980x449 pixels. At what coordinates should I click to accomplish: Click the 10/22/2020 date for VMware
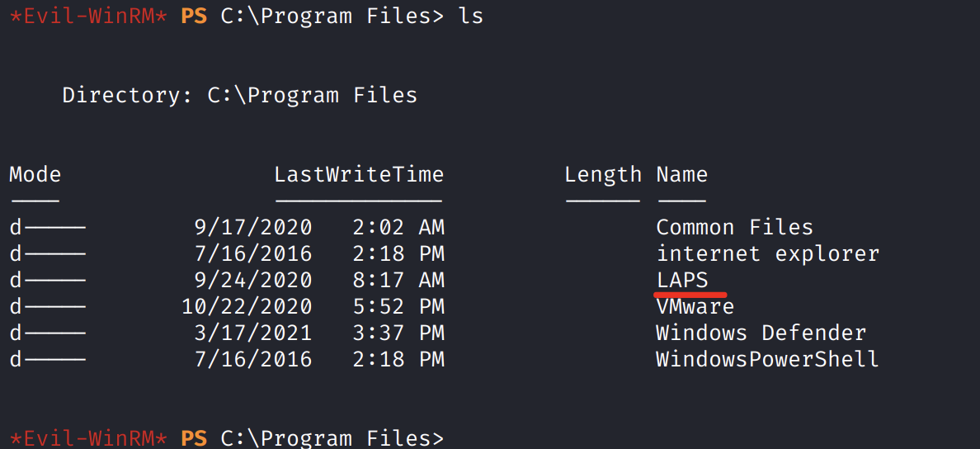pos(247,306)
